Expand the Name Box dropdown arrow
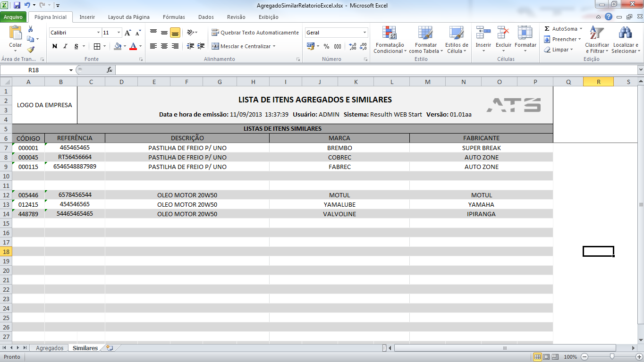This screenshot has width=644, height=362. (71, 70)
